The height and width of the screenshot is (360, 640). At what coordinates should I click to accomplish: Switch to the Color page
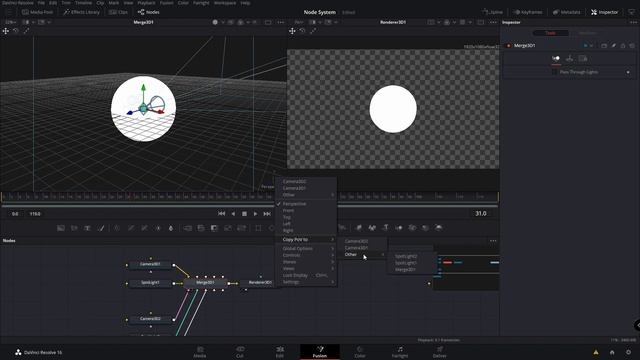tap(360, 352)
